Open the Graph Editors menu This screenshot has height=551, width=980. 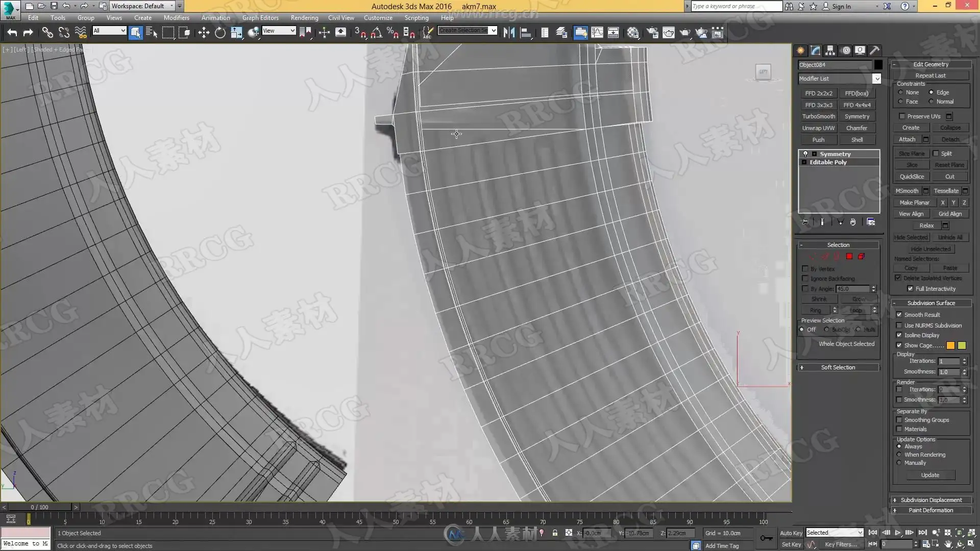click(x=260, y=18)
